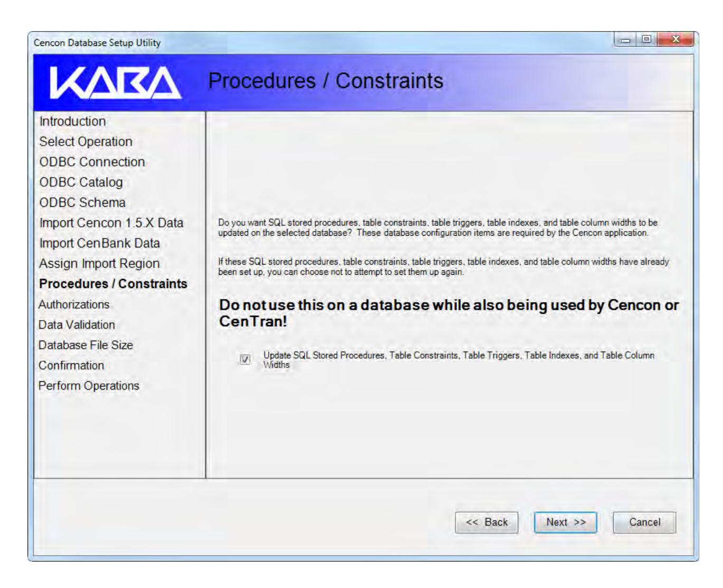The height and width of the screenshot is (588, 723).
Task: Select the ODBC Schema step
Action: pos(82,203)
